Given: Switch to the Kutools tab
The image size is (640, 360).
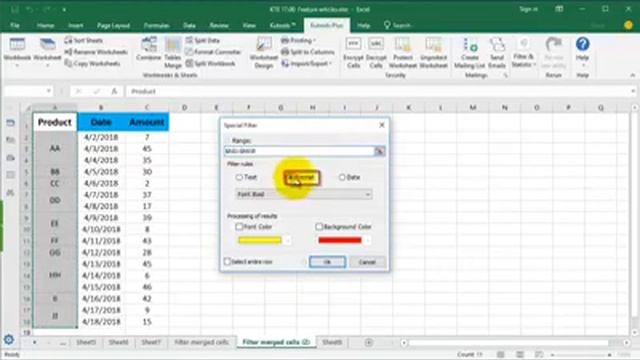Looking at the screenshot, I should pyautogui.click(x=282, y=25).
